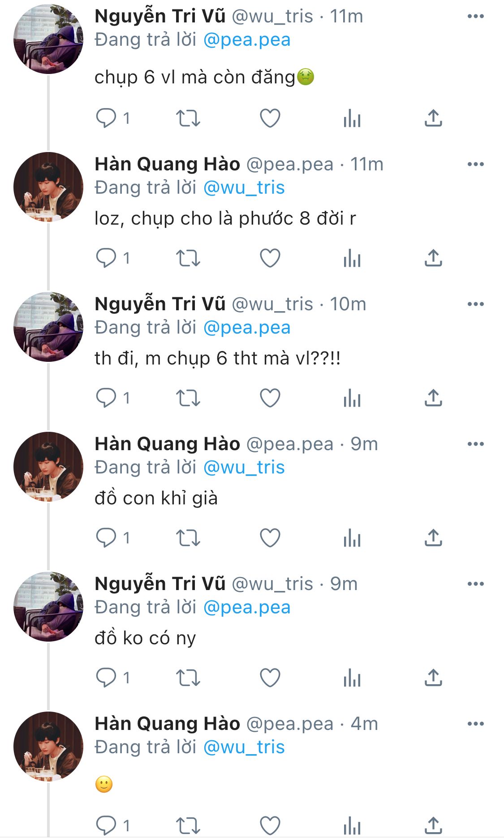Like the tweet "đồ ko có ny"
This screenshot has width=504, height=838.
tap(270, 678)
